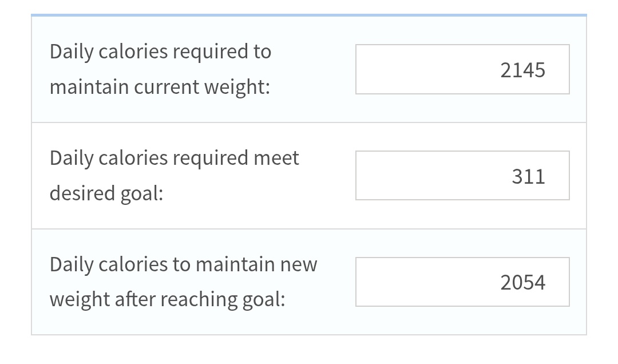
Task: Click empty left area inside 311 field
Action: coord(401,176)
